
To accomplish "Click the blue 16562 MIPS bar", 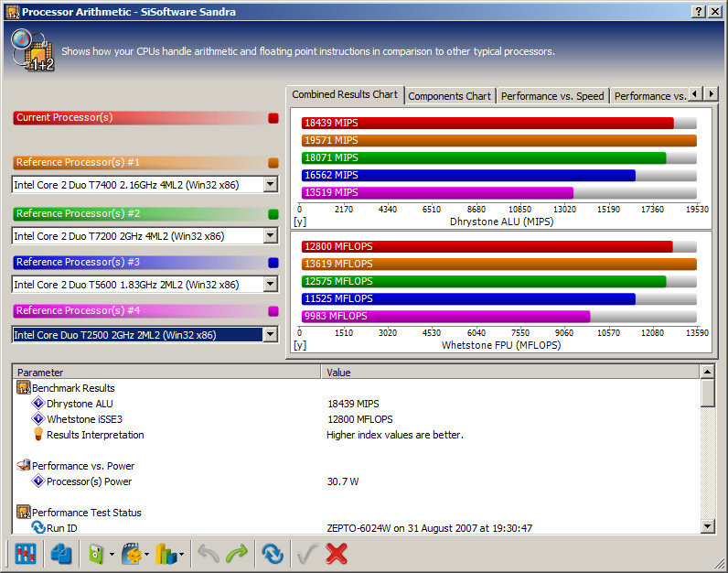I will (x=468, y=175).
